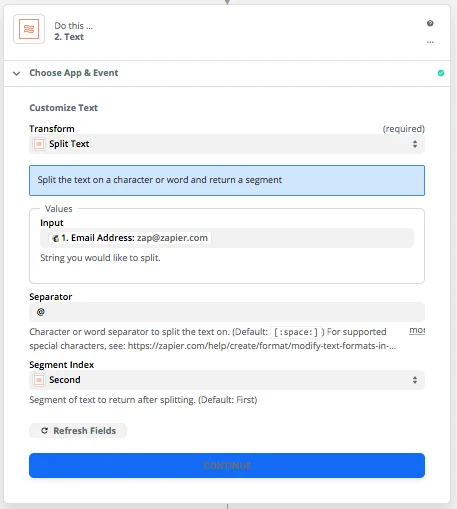Open the more link beside separator help
This screenshot has width=457, height=509.
pyautogui.click(x=417, y=330)
